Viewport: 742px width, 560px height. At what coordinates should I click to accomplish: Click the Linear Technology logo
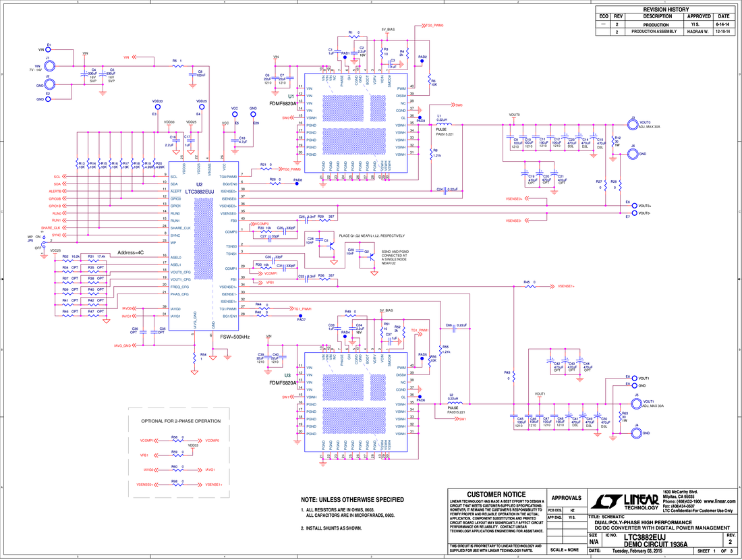point(625,502)
